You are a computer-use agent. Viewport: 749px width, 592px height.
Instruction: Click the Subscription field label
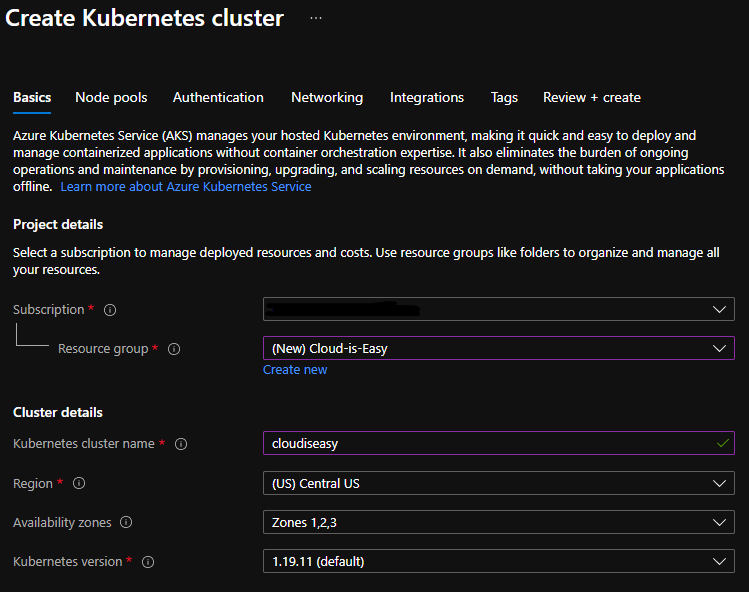click(49, 310)
